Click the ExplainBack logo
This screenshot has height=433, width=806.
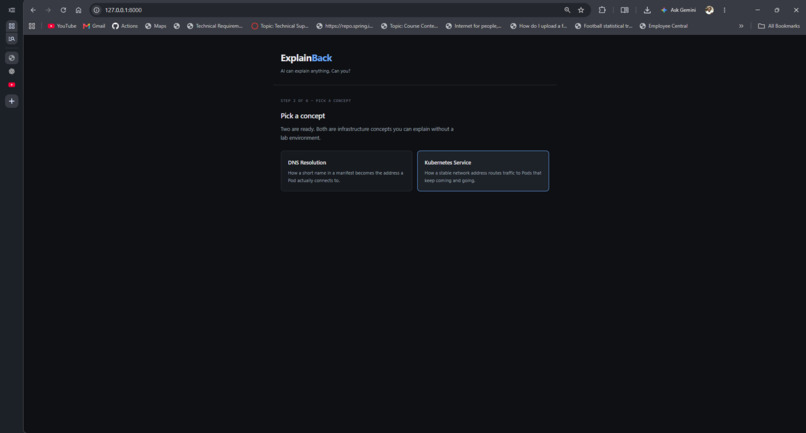tap(306, 58)
